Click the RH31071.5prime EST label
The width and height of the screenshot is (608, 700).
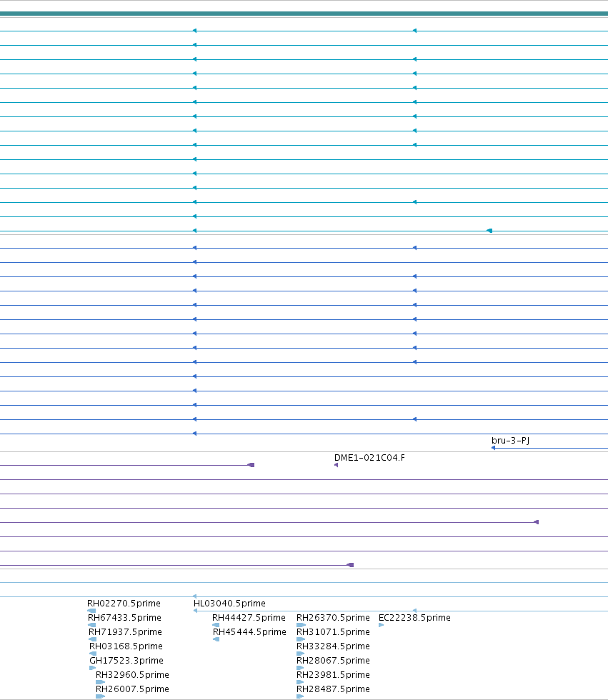[333, 631]
